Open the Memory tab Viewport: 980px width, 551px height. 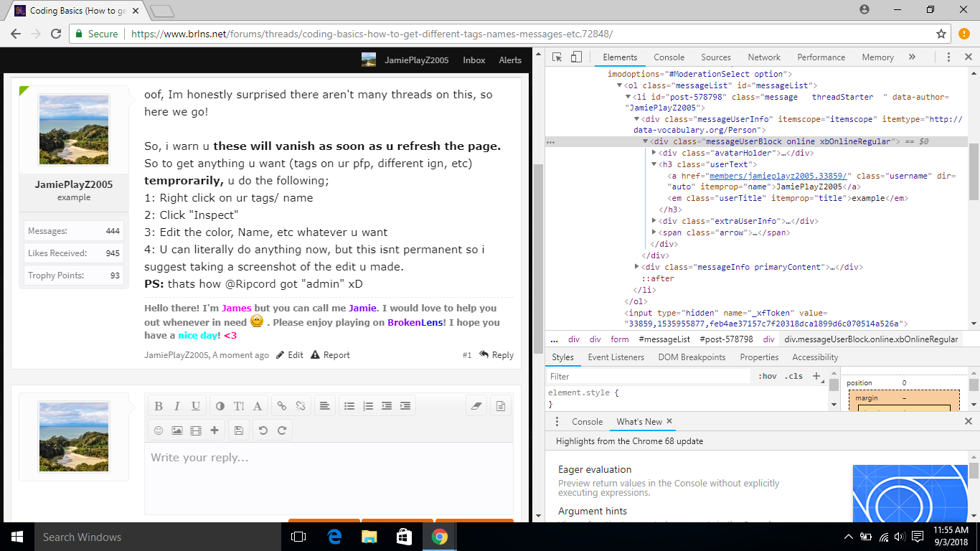878,57
